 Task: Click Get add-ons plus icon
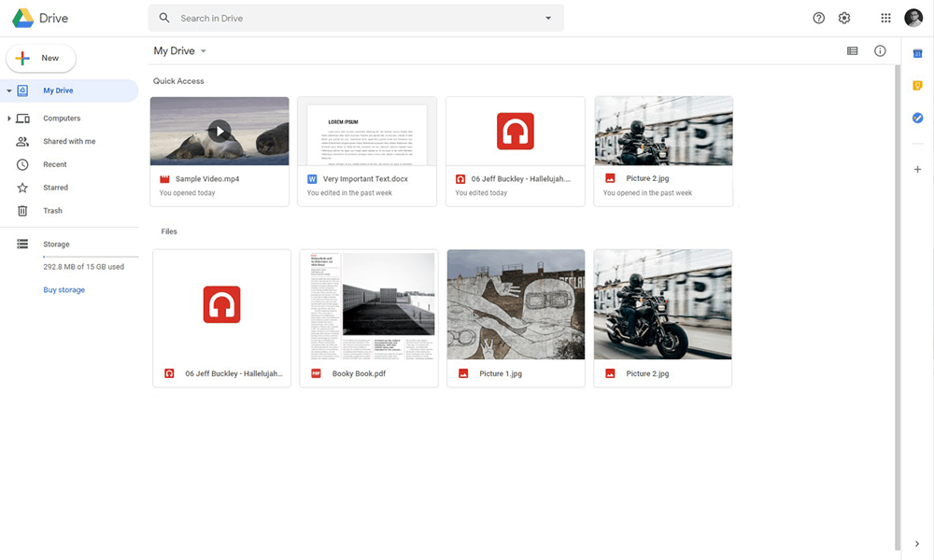pyautogui.click(x=917, y=170)
